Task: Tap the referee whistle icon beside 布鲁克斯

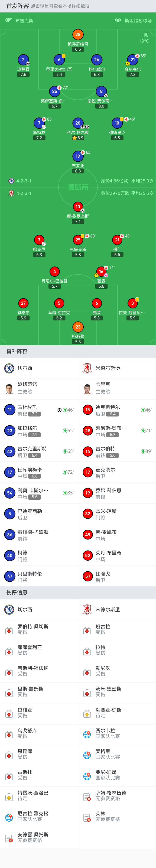Action: [8, 20]
